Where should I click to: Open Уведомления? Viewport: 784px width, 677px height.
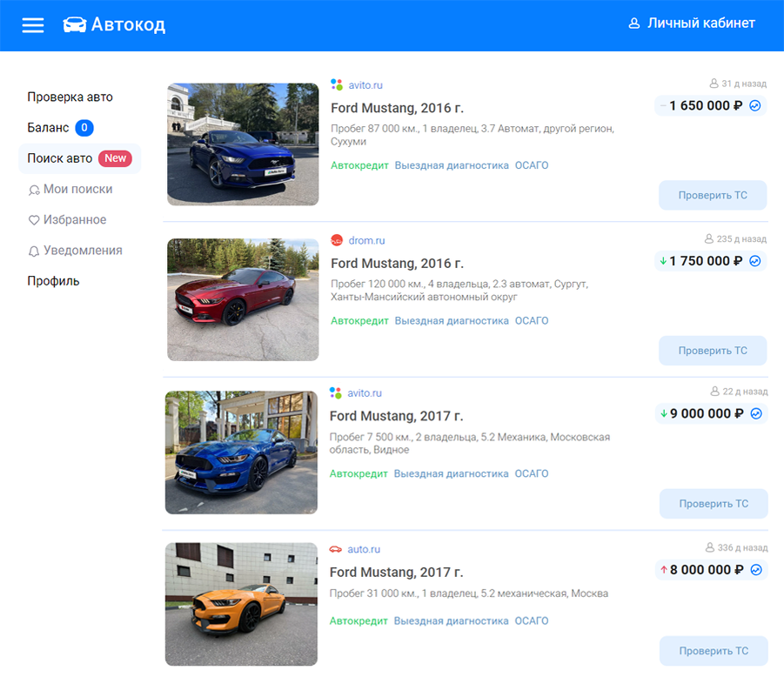[83, 250]
